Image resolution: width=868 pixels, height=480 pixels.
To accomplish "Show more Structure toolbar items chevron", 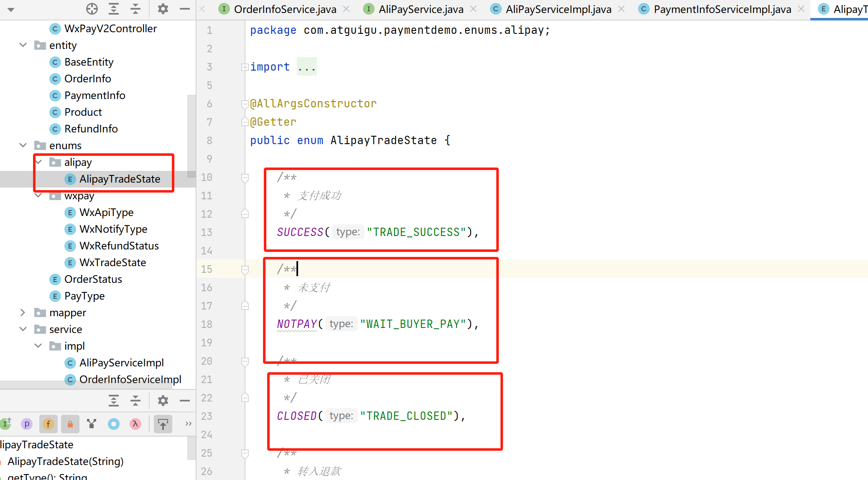I will coord(188,424).
